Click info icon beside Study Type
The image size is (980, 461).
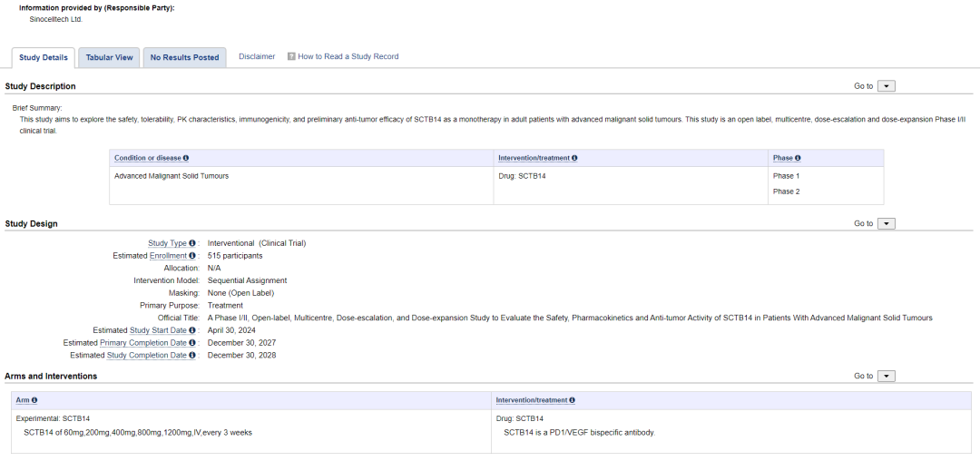click(192, 243)
